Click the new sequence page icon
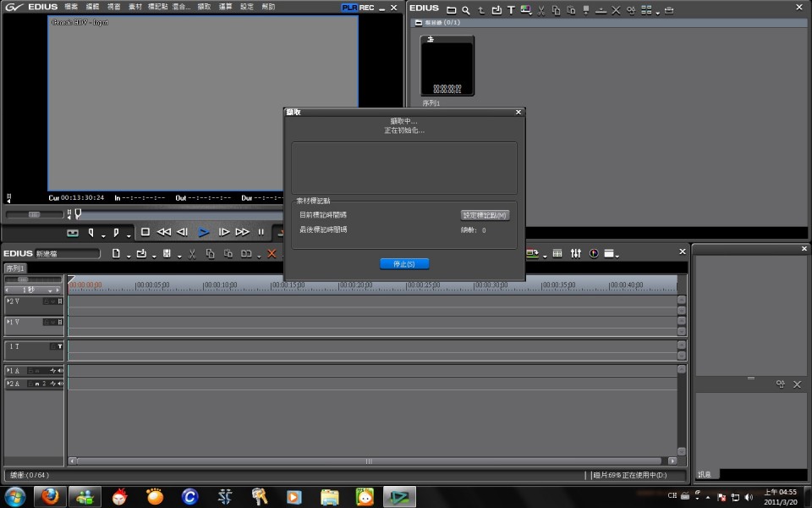Viewport: 812px width, 508px height. pyautogui.click(x=117, y=253)
